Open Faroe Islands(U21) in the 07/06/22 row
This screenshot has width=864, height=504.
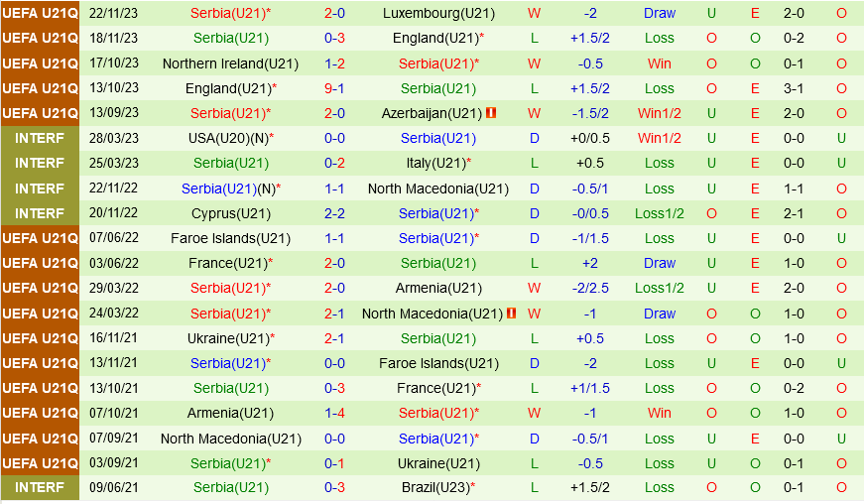(230, 238)
